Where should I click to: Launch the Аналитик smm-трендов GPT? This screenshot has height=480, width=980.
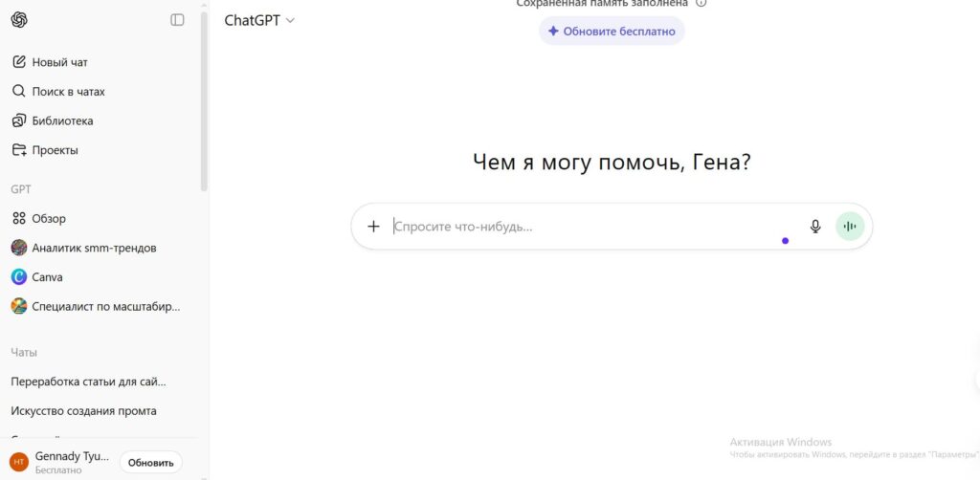click(94, 248)
